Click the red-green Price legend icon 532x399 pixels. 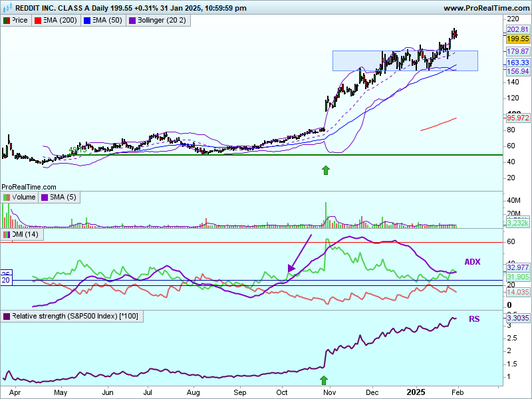[x=7, y=21]
